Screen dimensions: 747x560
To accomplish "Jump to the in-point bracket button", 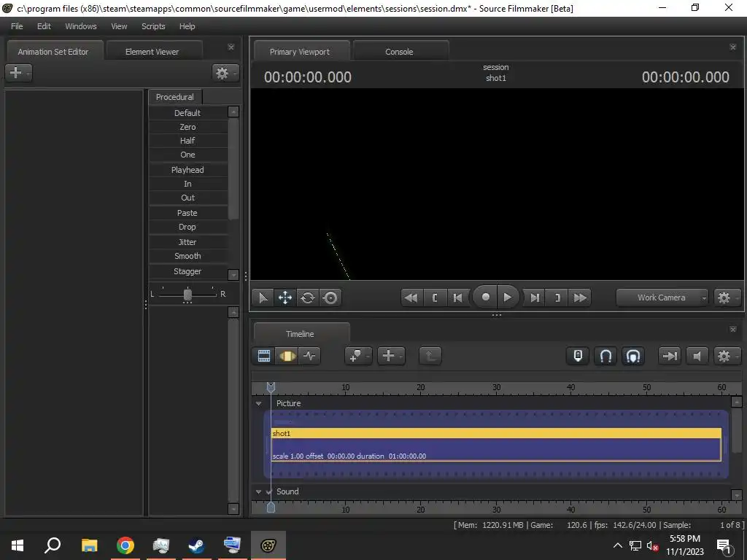I will tap(435, 297).
